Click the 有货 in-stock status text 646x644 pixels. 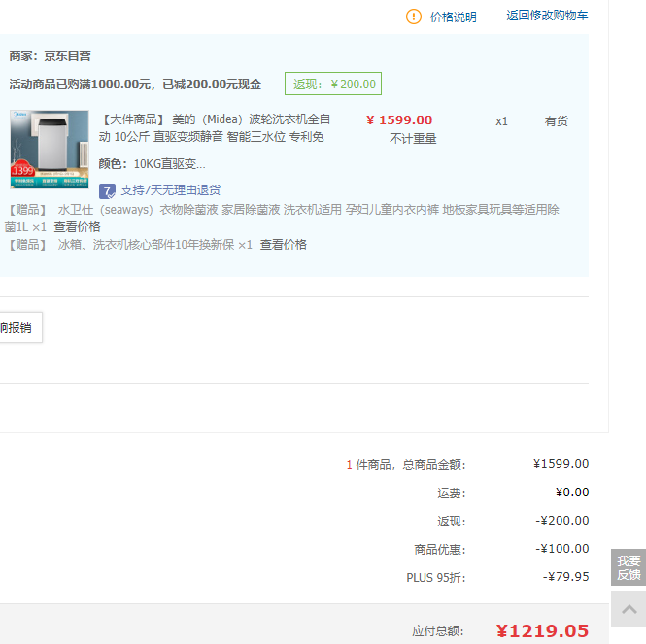[557, 121]
